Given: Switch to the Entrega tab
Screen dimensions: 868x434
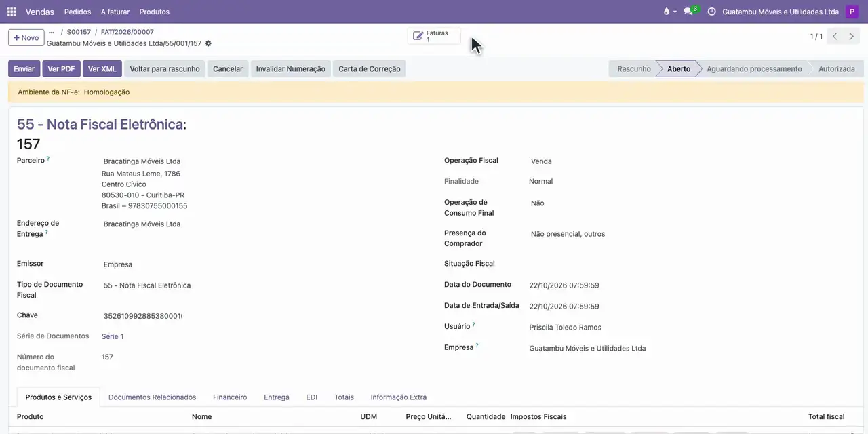Looking at the screenshot, I should (x=277, y=397).
